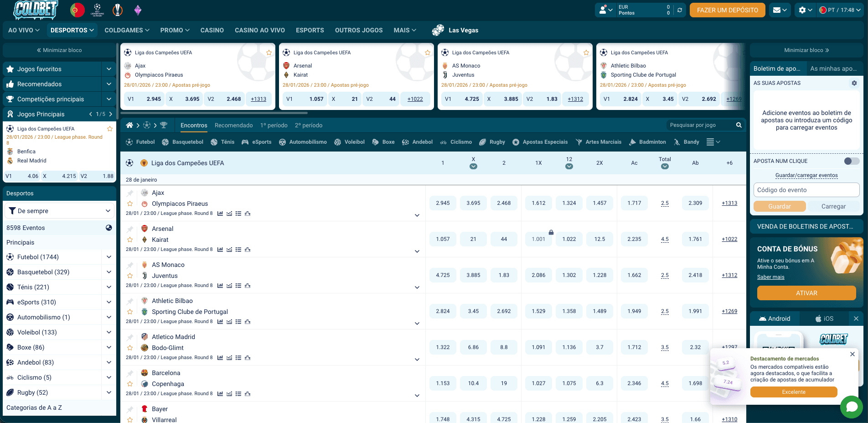
Task: Select Basquetebol in the sports strip
Action: point(182,142)
